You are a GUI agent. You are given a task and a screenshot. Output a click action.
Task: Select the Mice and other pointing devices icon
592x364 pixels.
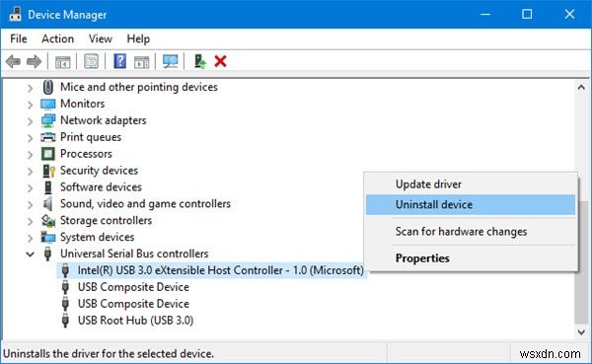pos(48,87)
